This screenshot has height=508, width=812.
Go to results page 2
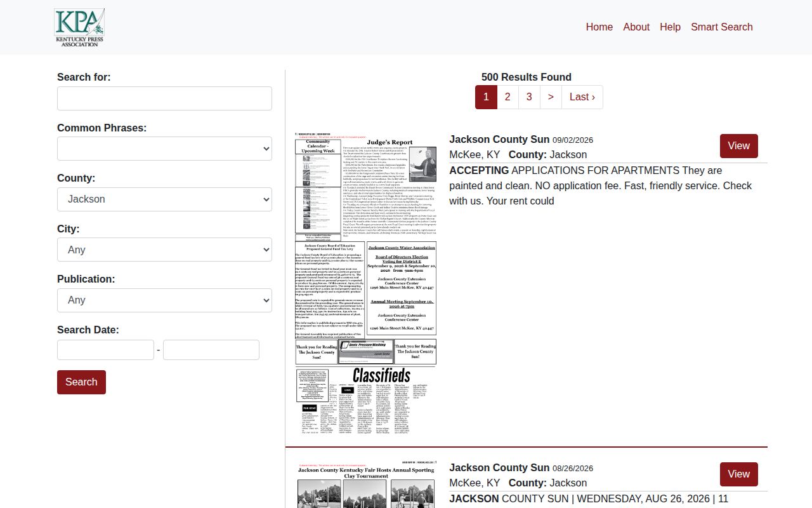pyautogui.click(x=507, y=97)
